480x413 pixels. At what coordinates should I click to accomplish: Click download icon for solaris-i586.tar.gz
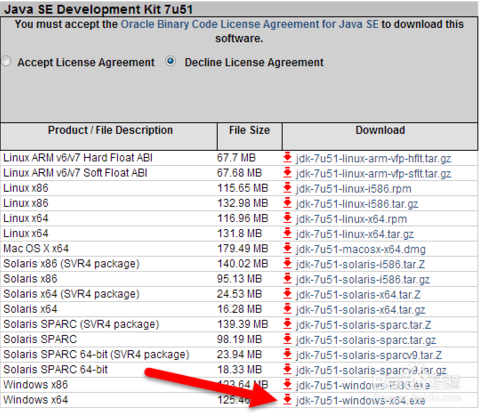(x=287, y=279)
